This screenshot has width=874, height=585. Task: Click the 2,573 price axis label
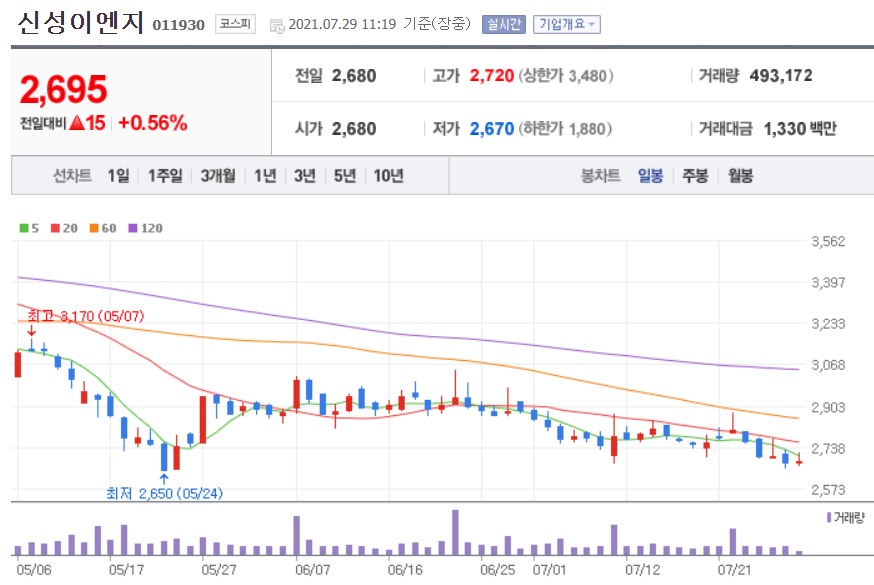[x=828, y=490]
